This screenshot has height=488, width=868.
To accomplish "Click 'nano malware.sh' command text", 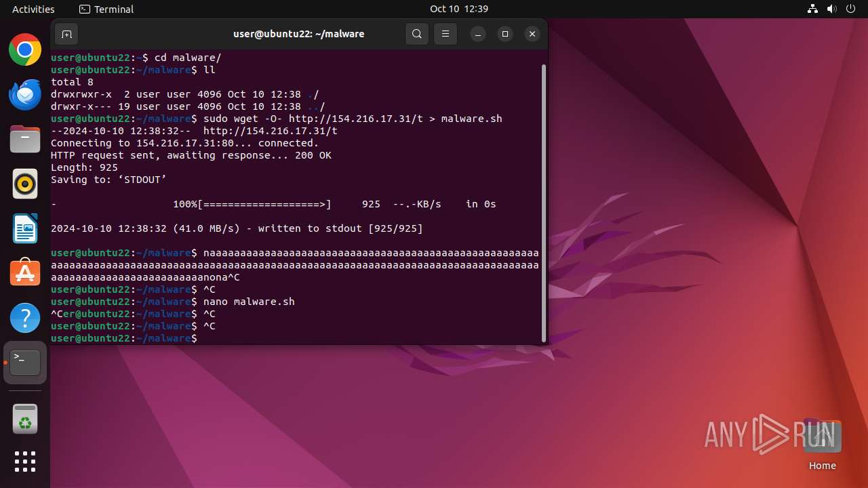I will pos(249,302).
